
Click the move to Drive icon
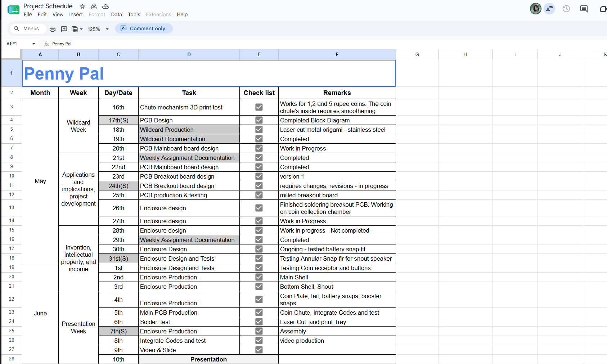point(94,6)
